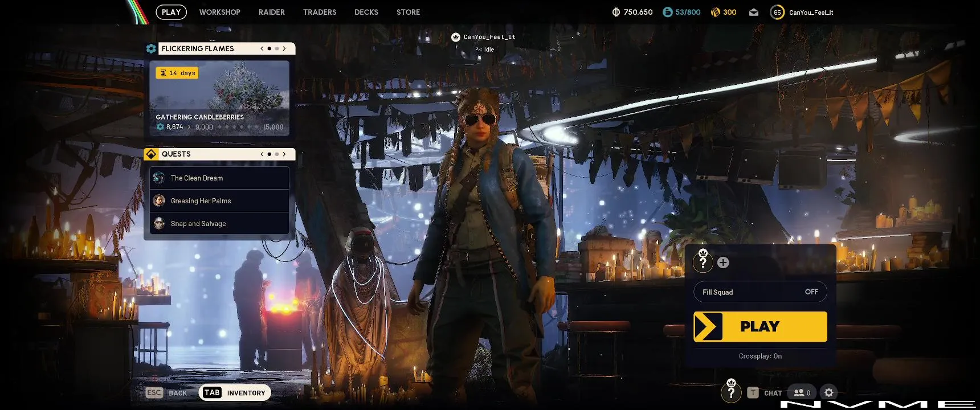Open the mail inbox envelope icon
Screen dimensions: 980x410
(753, 12)
